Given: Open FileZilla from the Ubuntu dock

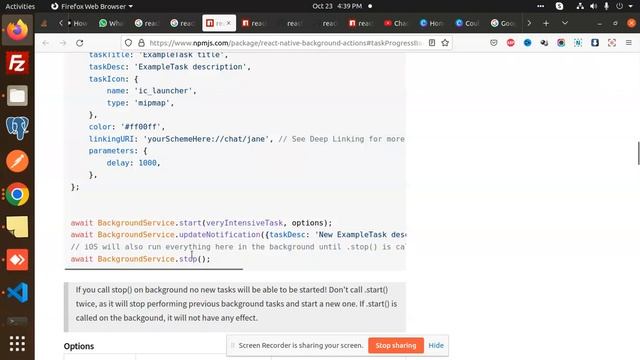Looking at the screenshot, I should (17, 63).
